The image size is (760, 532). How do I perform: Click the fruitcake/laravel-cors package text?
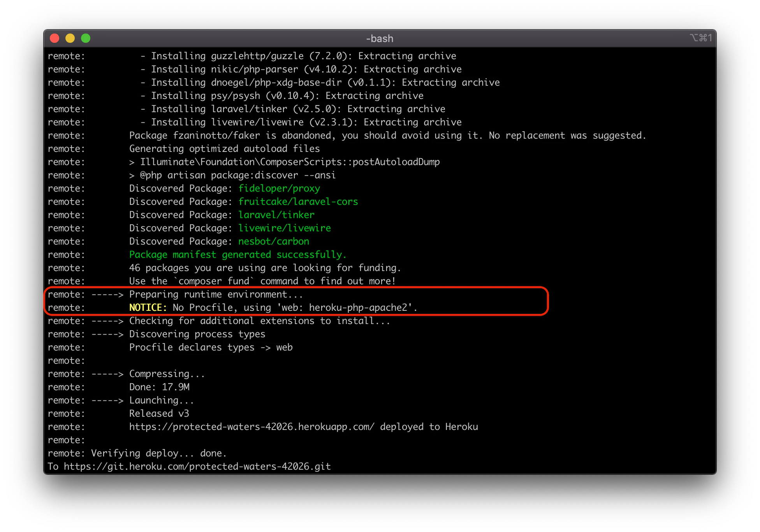pos(298,202)
